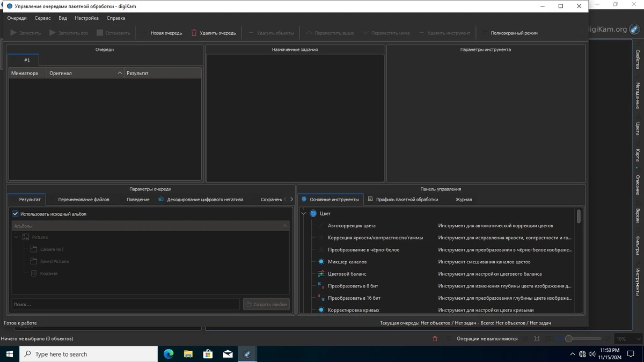Open the Настройка menu
Screen dimensions: 644x362
click(86, 18)
